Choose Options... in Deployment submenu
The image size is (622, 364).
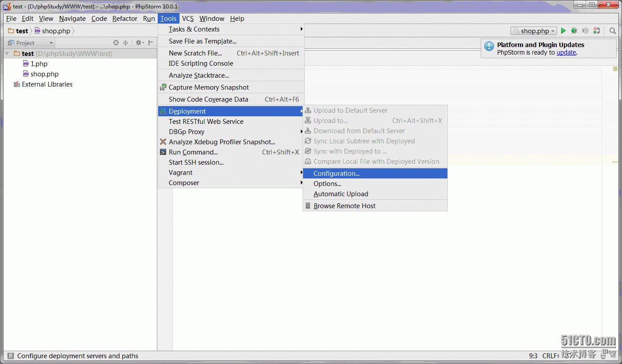(x=375, y=183)
